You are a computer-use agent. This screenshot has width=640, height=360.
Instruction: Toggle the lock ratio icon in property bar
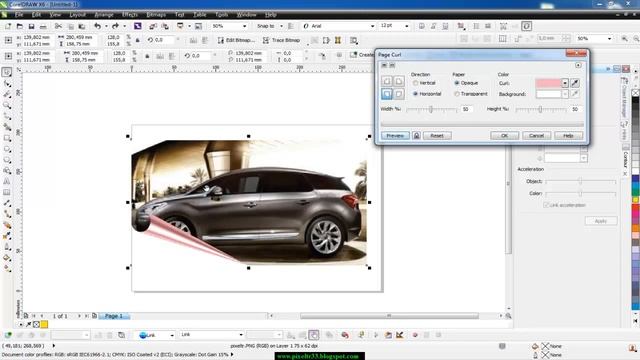tap(138, 40)
